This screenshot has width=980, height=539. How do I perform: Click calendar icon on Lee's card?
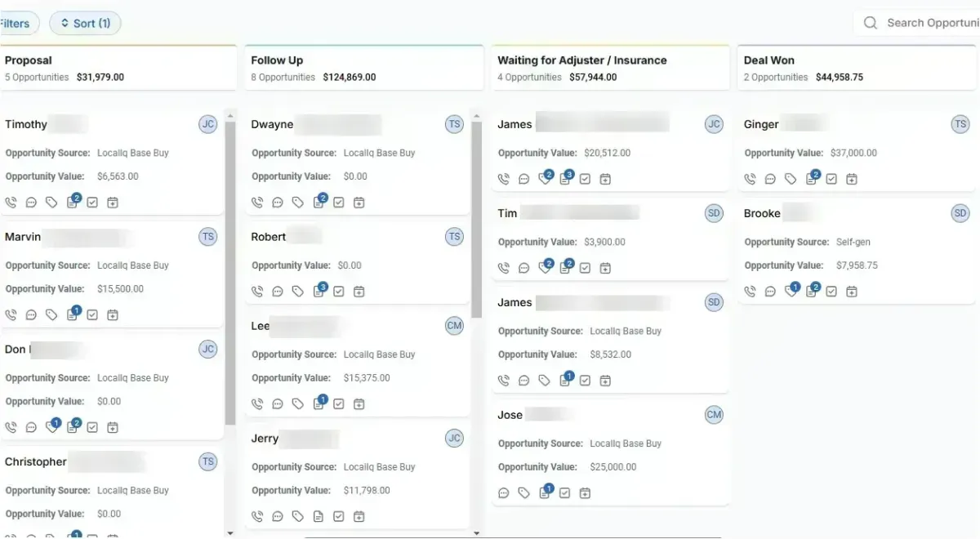tap(359, 403)
